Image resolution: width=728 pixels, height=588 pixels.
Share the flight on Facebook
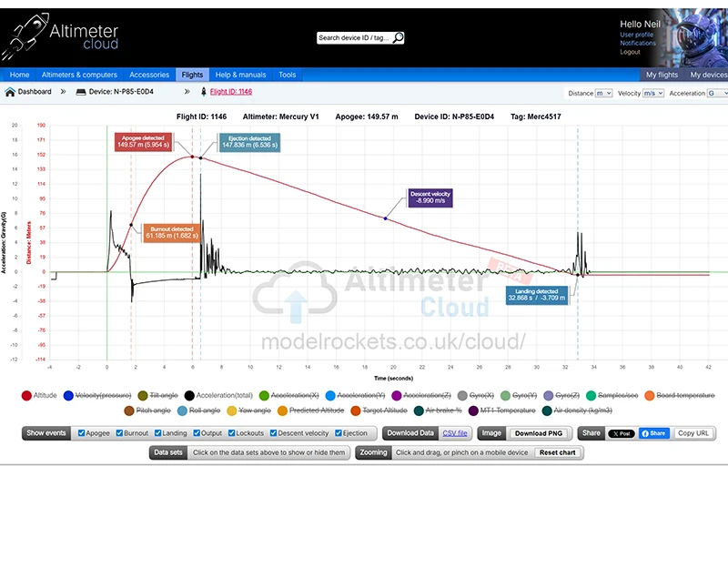(x=653, y=433)
